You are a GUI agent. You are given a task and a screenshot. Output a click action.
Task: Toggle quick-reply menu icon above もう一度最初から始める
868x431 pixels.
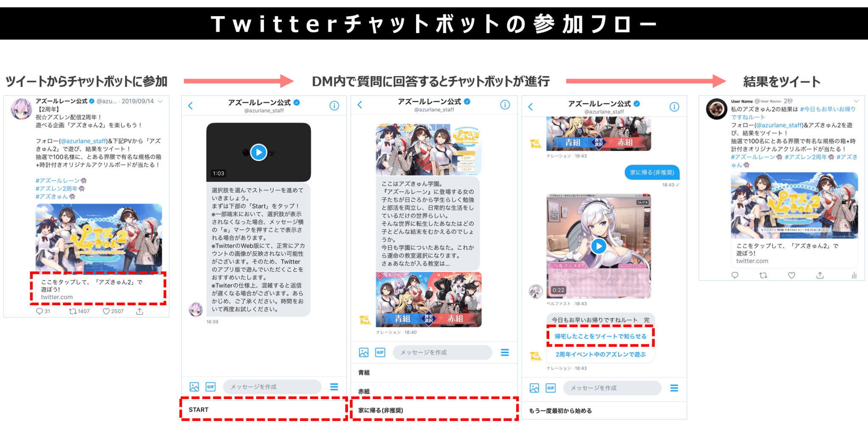[674, 388]
